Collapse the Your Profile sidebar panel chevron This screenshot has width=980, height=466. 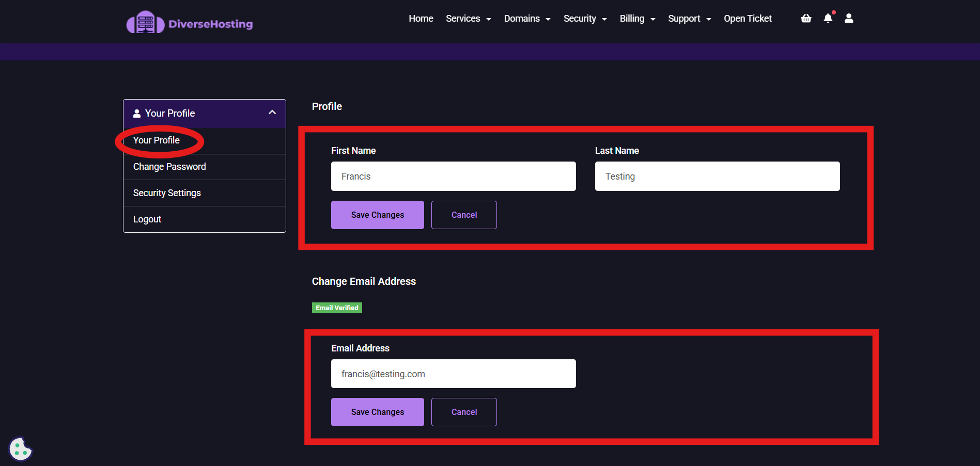[x=272, y=113]
